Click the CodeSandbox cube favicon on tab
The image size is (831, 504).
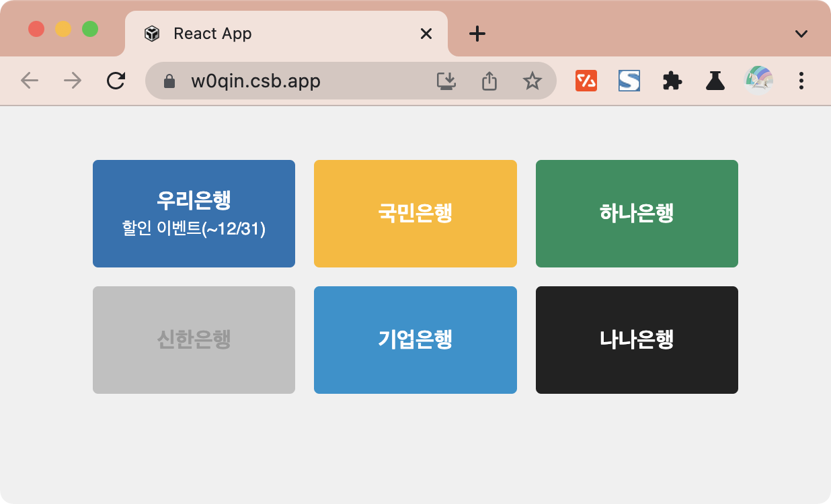(152, 34)
